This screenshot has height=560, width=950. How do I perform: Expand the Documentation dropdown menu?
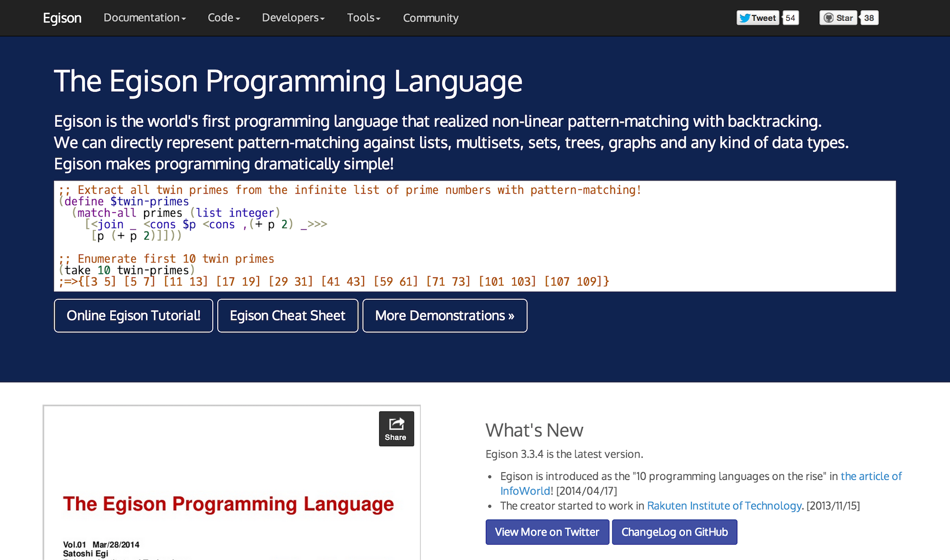click(x=145, y=18)
